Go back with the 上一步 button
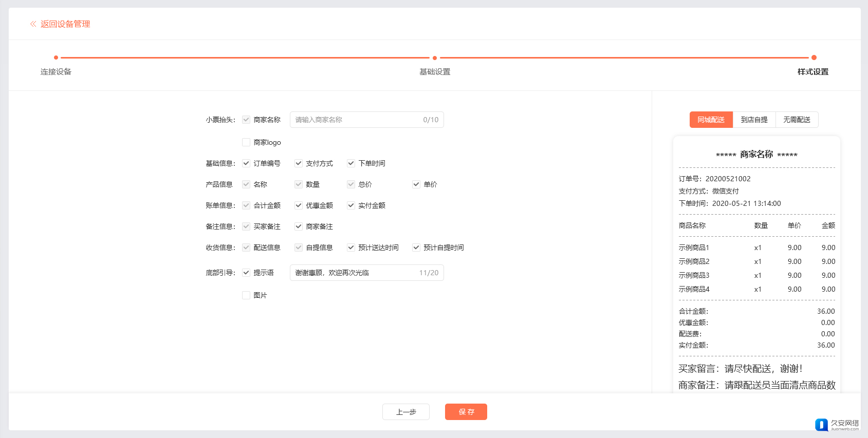The width and height of the screenshot is (868, 438). pyautogui.click(x=405, y=412)
